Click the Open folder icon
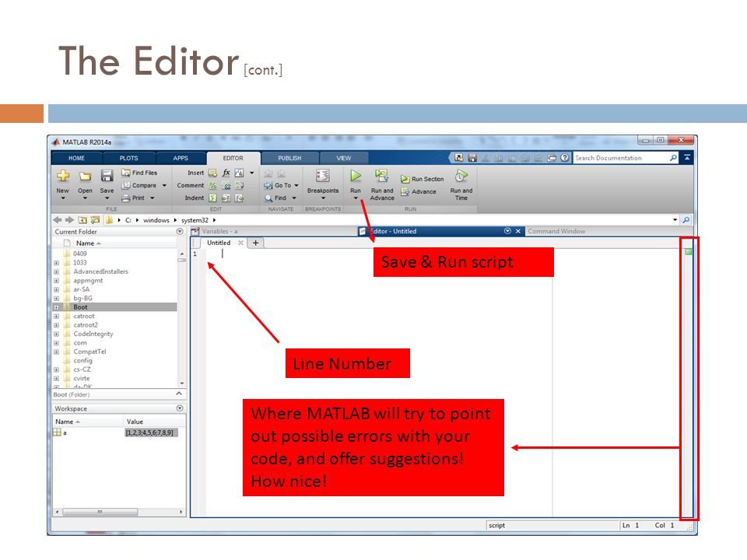The width and height of the screenshot is (747, 560). pos(86,177)
